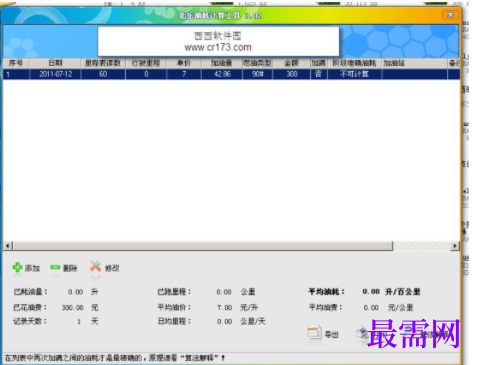The image size is (479, 365).
Task: Click the 已耗油量 label
Action: click(x=30, y=292)
